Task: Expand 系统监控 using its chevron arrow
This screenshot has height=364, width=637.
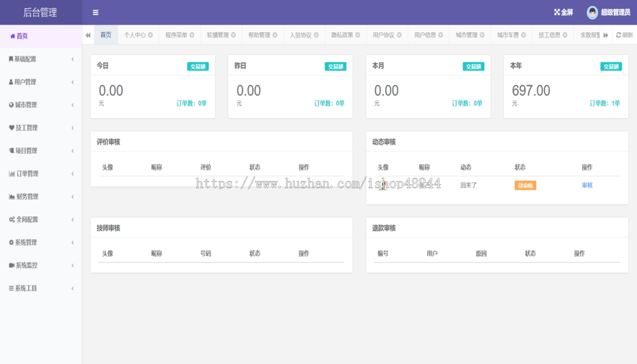Action: coord(72,265)
